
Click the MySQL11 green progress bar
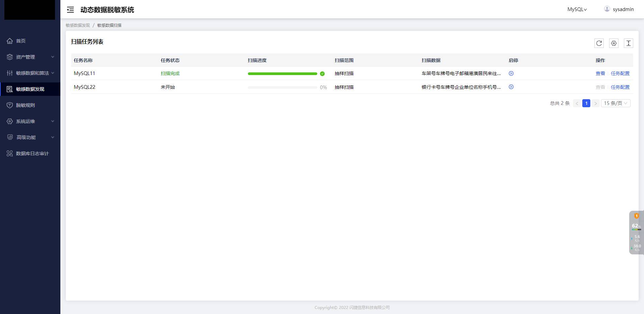pos(282,74)
